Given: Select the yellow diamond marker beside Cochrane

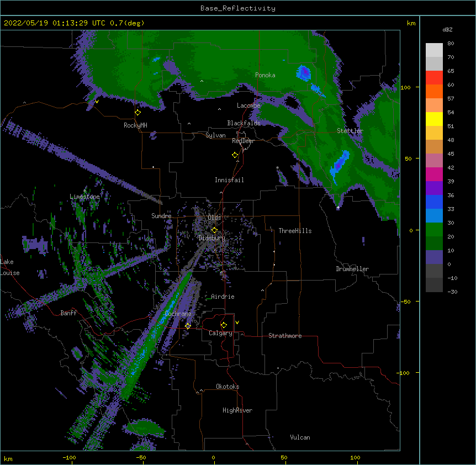Looking at the screenshot, I should 188,326.
